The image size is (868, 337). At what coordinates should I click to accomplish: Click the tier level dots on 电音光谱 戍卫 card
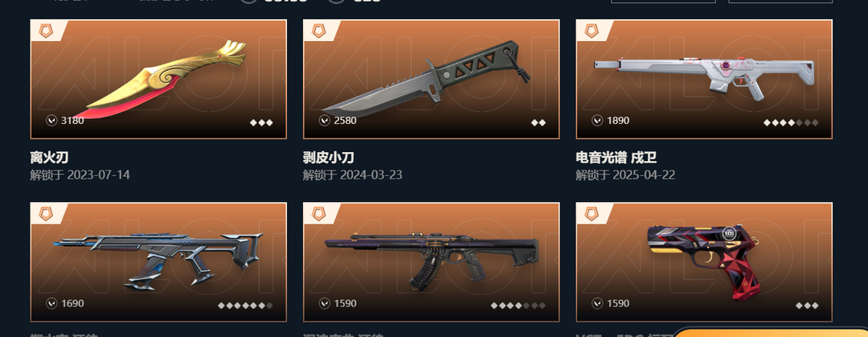791,122
